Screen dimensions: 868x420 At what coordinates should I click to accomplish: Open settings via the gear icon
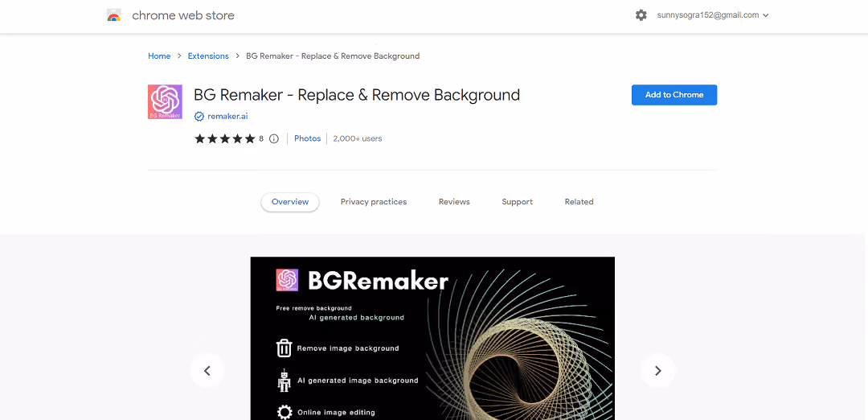(641, 15)
